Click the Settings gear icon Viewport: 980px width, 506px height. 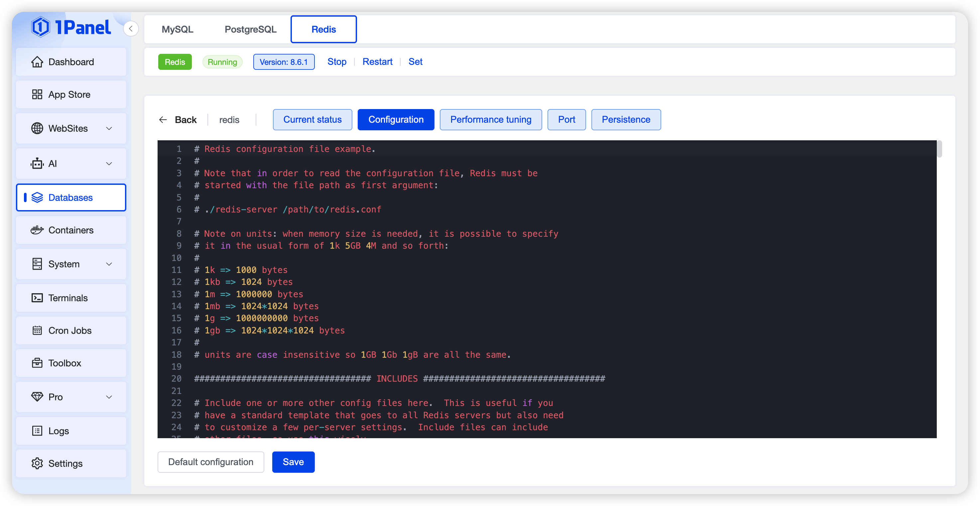37,463
